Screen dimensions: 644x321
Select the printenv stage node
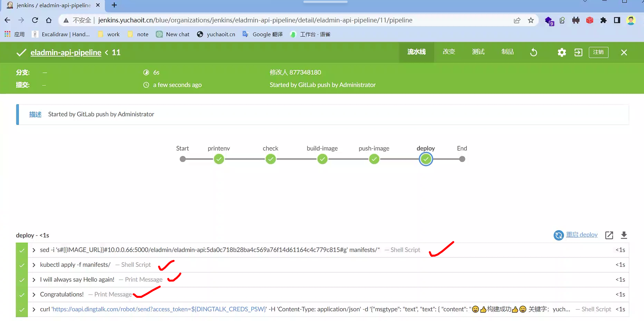[219, 159]
